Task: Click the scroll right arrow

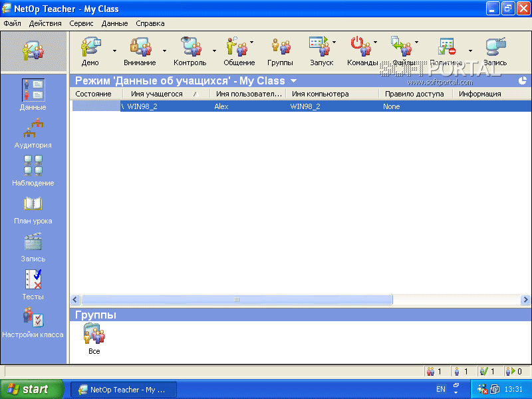Action: click(x=525, y=300)
